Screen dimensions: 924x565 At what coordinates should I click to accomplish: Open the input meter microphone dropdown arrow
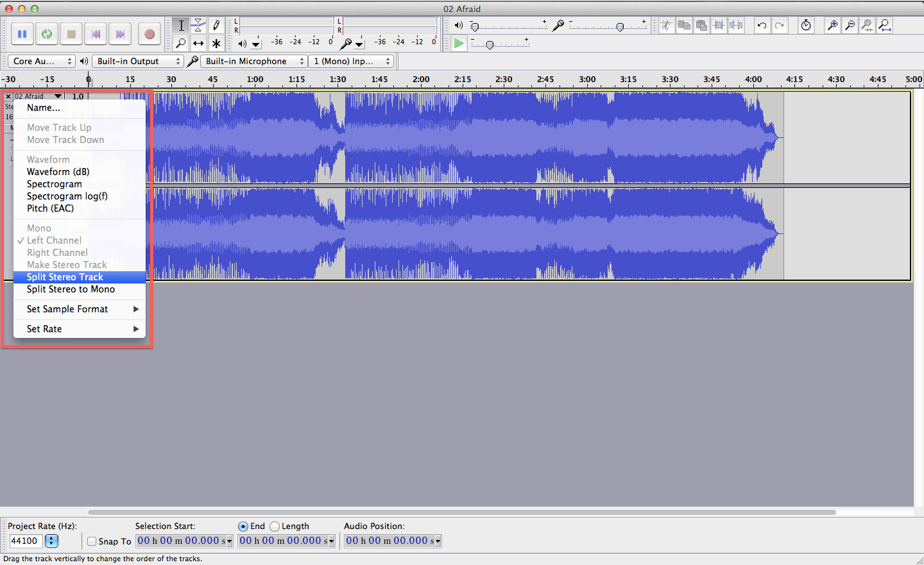(x=359, y=44)
